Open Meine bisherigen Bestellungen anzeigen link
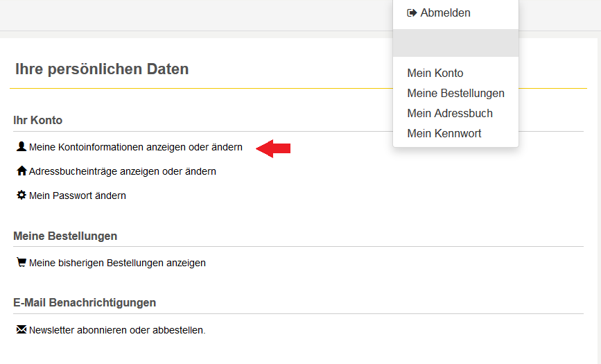The height and width of the screenshot is (364, 601). [x=117, y=263]
